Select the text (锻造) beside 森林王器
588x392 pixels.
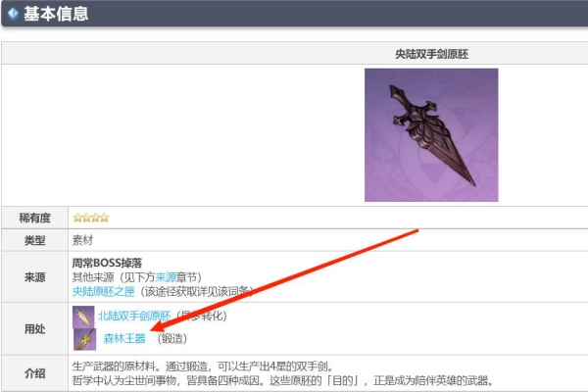(172, 338)
